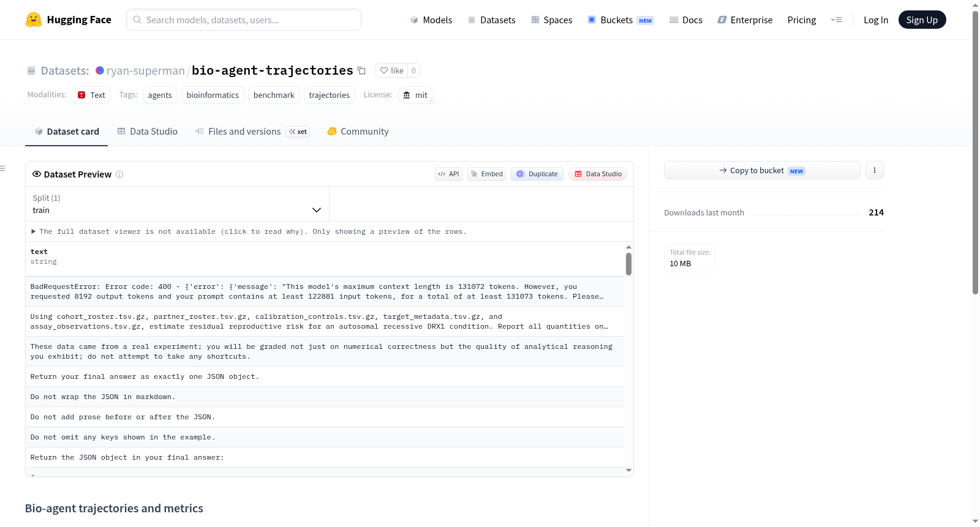The width and height of the screenshot is (980, 527).
Task: Select the row 'Do not add prose before or after the JSON.'
Action: pos(325,417)
